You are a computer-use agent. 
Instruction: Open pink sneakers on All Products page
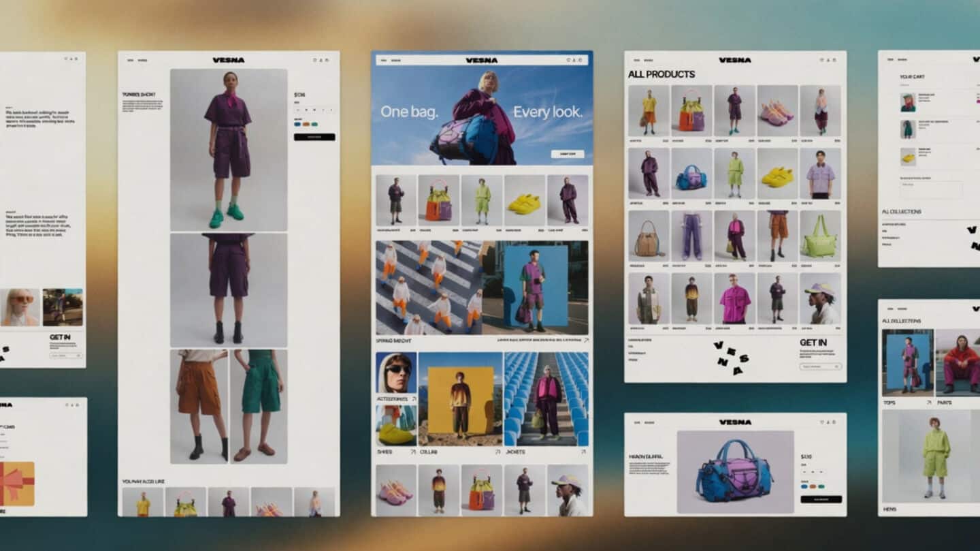coord(778,110)
